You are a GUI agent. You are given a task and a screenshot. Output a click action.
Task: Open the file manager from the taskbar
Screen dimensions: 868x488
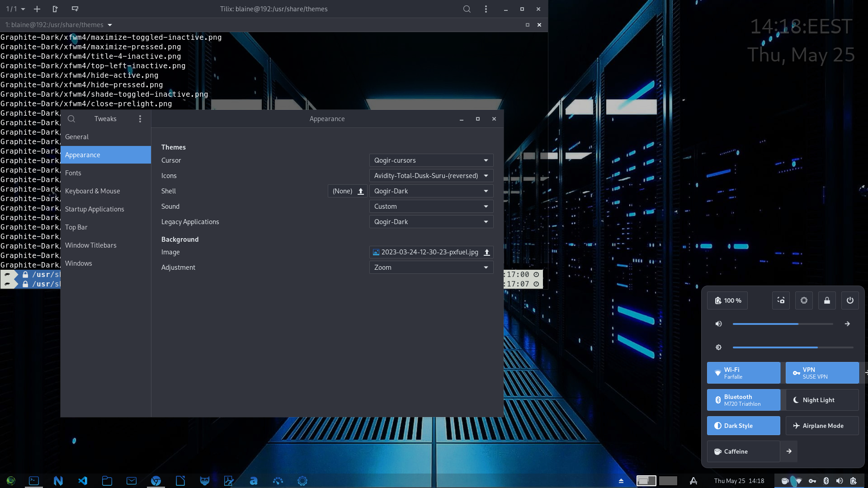(x=107, y=481)
